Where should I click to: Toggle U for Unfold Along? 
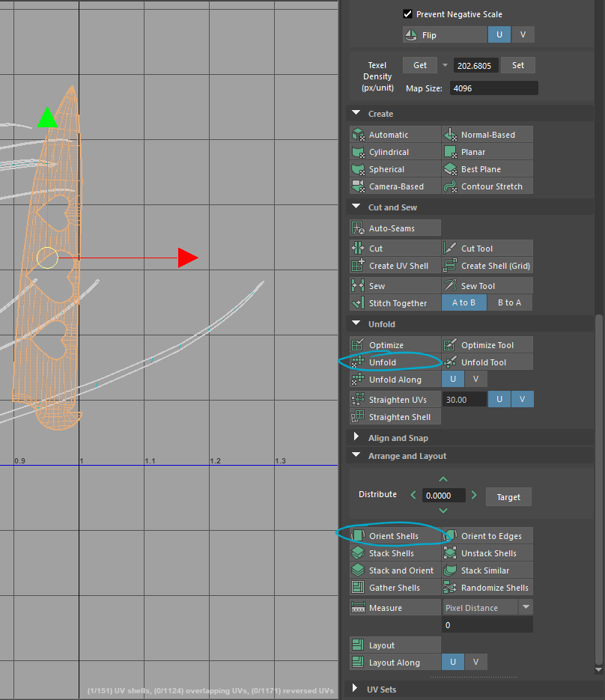pos(453,379)
